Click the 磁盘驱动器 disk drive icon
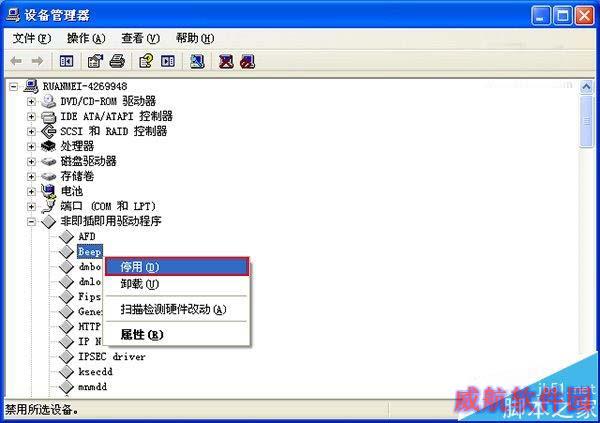 pyautogui.click(x=48, y=162)
